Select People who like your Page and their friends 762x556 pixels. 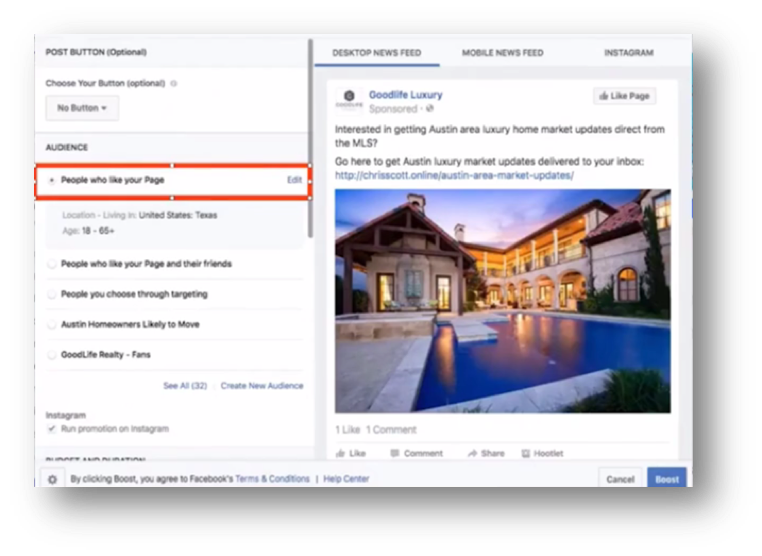[x=52, y=264]
